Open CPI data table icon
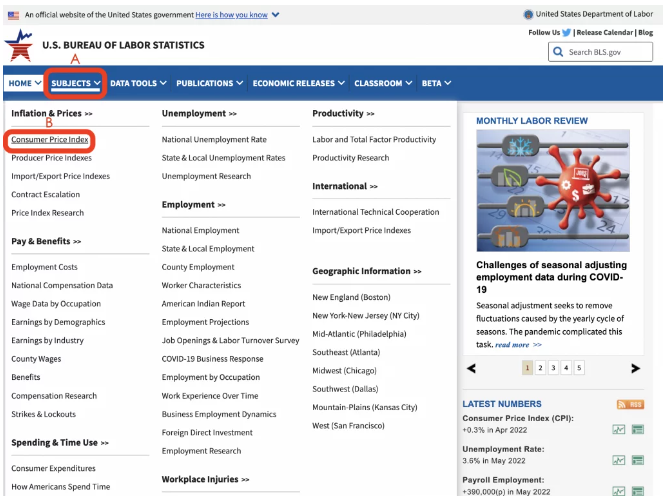 [x=638, y=429]
